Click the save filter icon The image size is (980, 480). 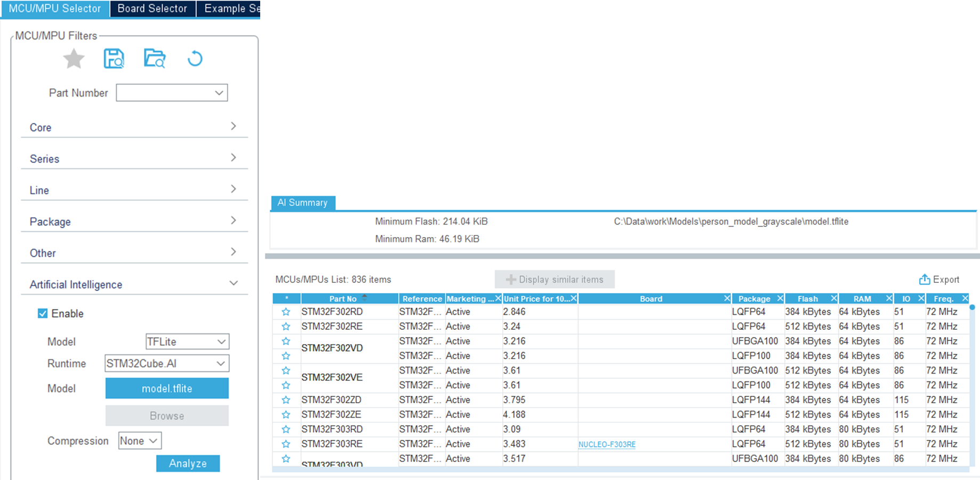[114, 59]
